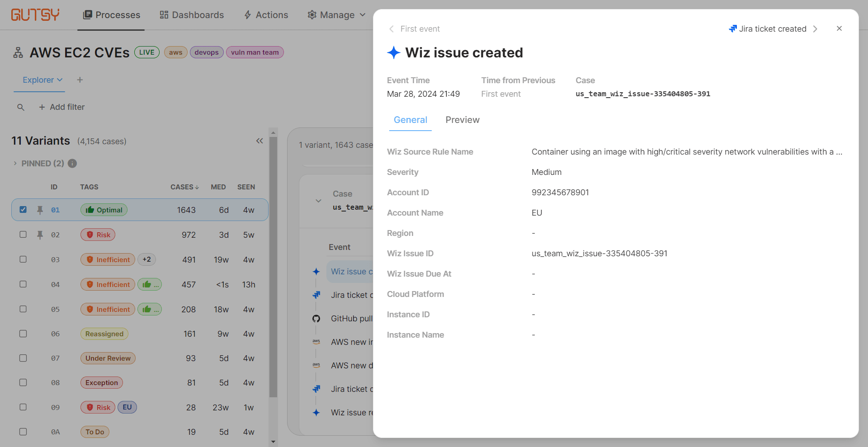Click the process hierarchy icon beside AWS EC2 CVEs
868x447 pixels.
[18, 52]
